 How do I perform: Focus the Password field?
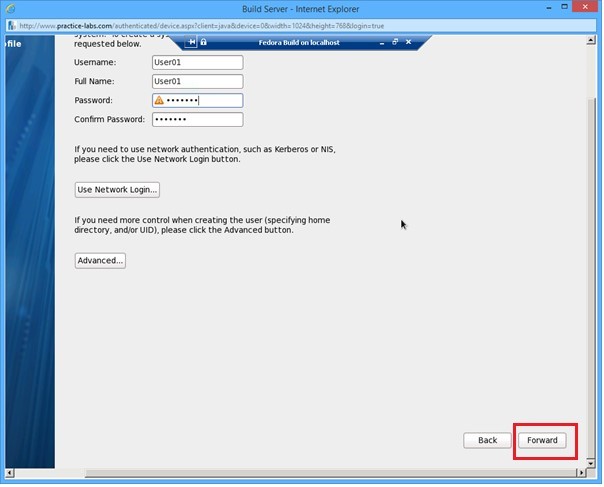click(198, 101)
